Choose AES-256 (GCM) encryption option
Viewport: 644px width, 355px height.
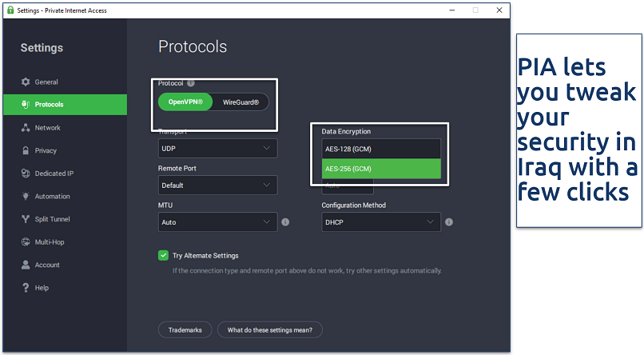pos(381,169)
